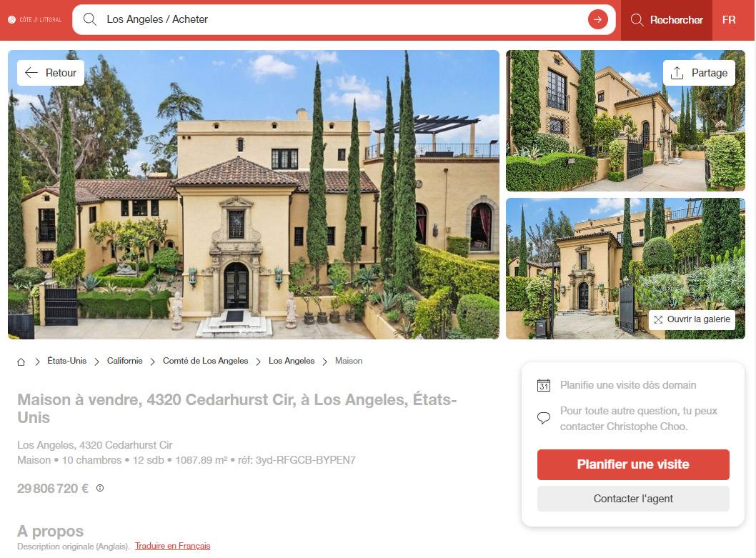Share the listing with the Partage button
Screen dimensions: 756x558
699,73
